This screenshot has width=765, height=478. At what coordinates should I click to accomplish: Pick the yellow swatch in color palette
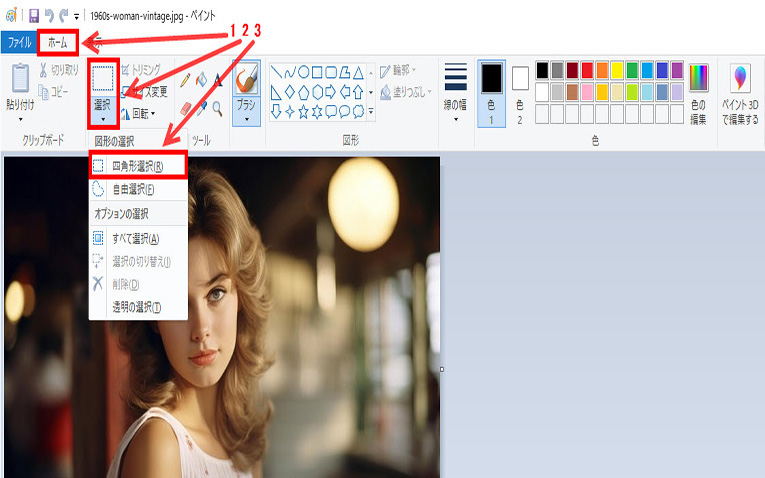tap(617, 70)
